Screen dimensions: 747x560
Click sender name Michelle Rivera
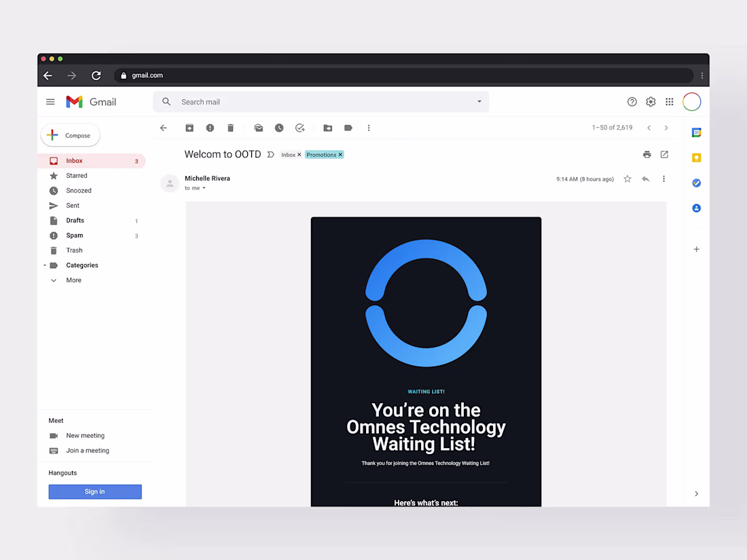point(207,179)
